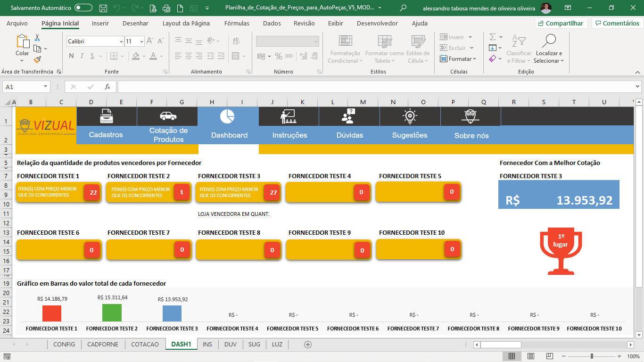Click the Compartilhar button

tap(561, 23)
